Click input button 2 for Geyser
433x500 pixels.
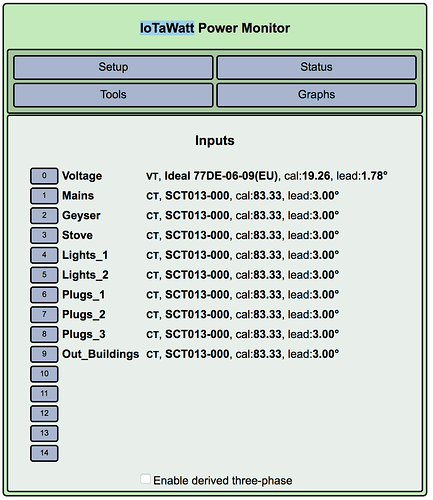[x=44, y=216]
